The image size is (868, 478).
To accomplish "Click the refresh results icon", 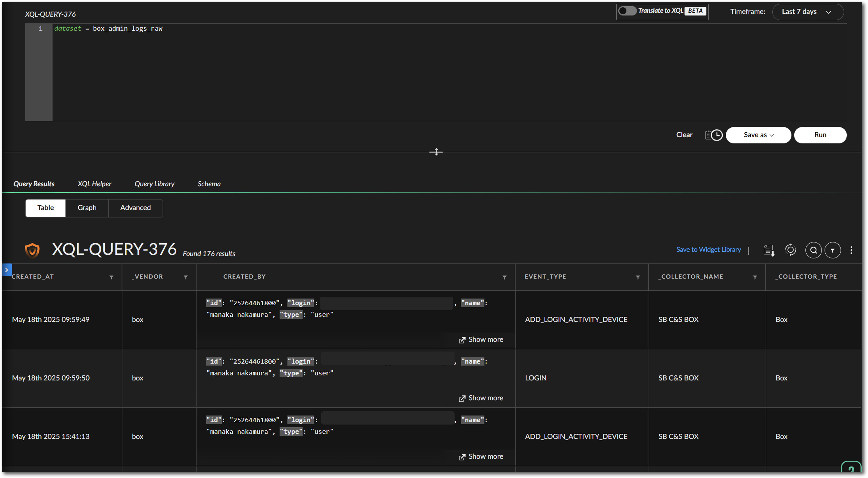I will [x=790, y=250].
